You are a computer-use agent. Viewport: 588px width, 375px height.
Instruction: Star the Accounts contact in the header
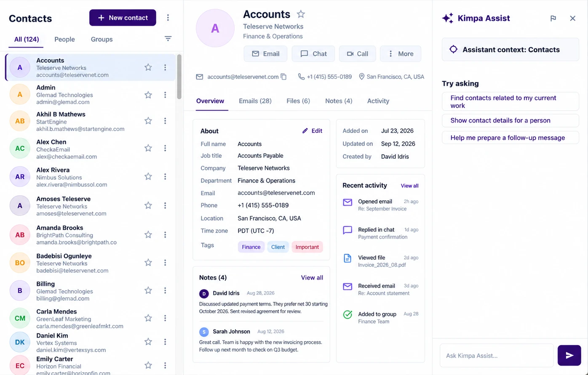click(301, 14)
